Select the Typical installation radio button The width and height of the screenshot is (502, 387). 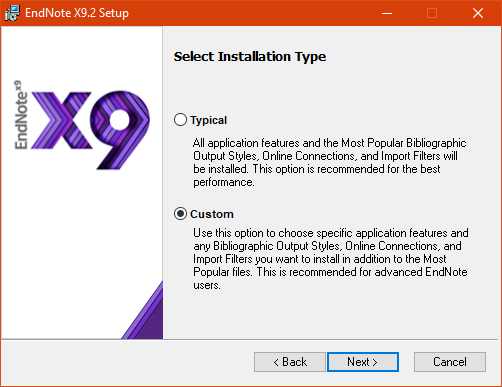[180, 120]
